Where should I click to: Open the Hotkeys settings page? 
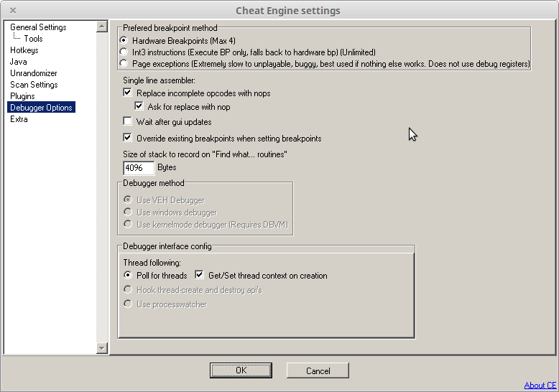point(24,50)
